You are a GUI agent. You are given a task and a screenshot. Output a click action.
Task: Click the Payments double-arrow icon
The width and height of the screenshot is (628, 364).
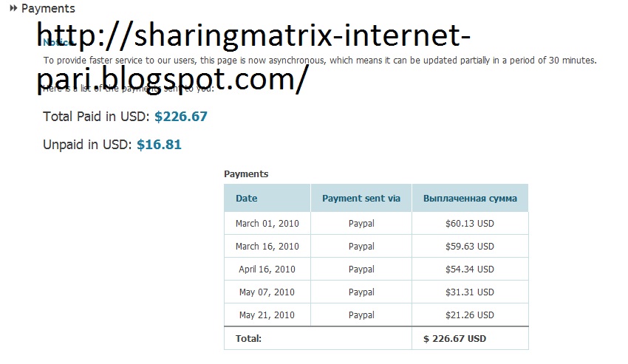click(x=13, y=9)
